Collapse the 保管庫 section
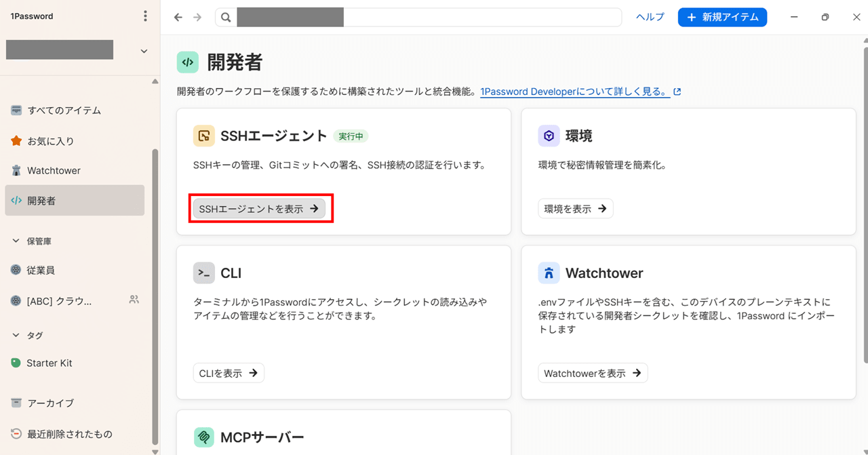This screenshot has height=455, width=868. click(x=17, y=241)
